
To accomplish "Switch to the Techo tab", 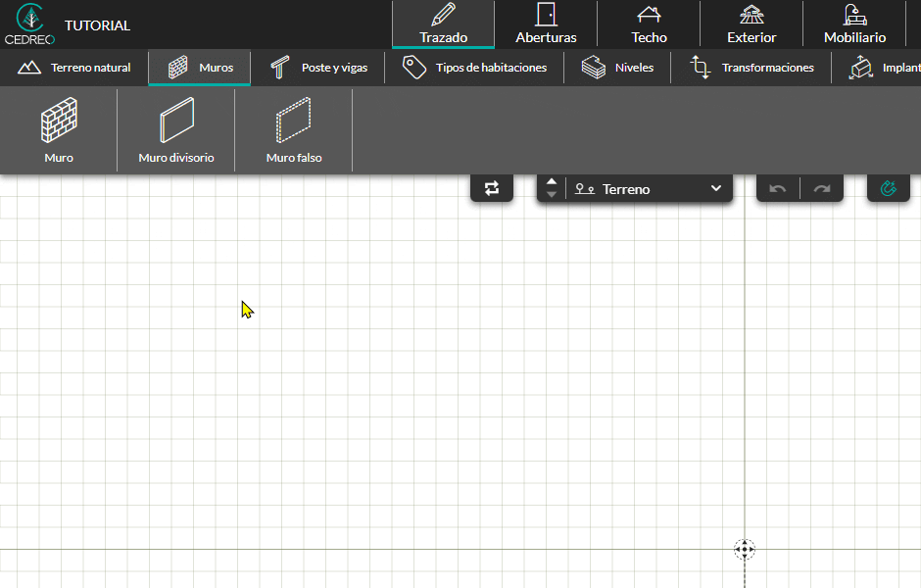I will pyautogui.click(x=649, y=24).
